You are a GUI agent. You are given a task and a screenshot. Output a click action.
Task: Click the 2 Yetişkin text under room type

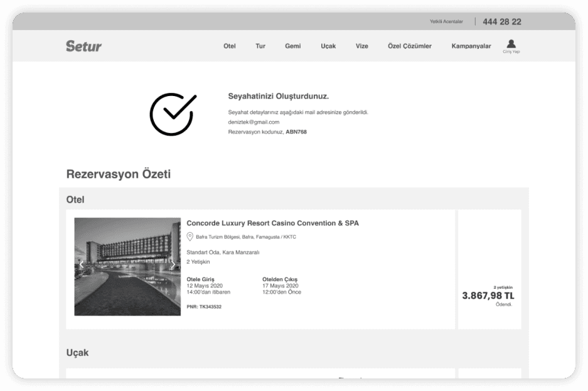[198, 262]
